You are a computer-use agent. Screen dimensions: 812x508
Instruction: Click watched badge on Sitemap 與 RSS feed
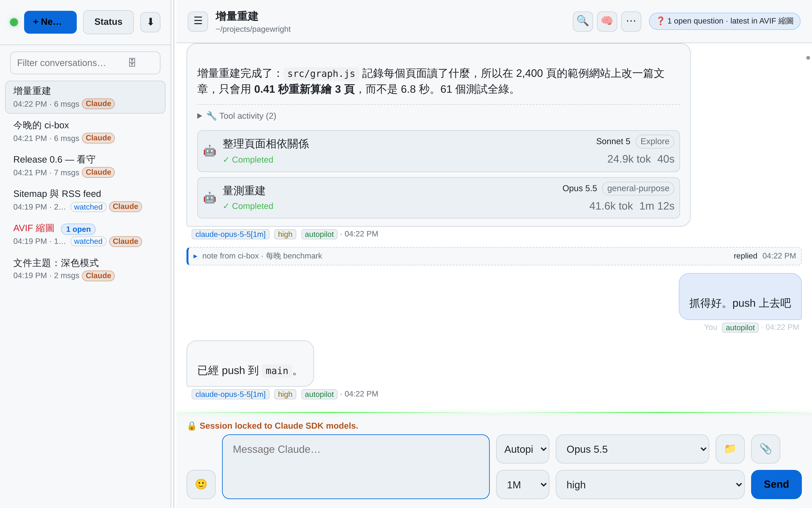[x=88, y=207]
